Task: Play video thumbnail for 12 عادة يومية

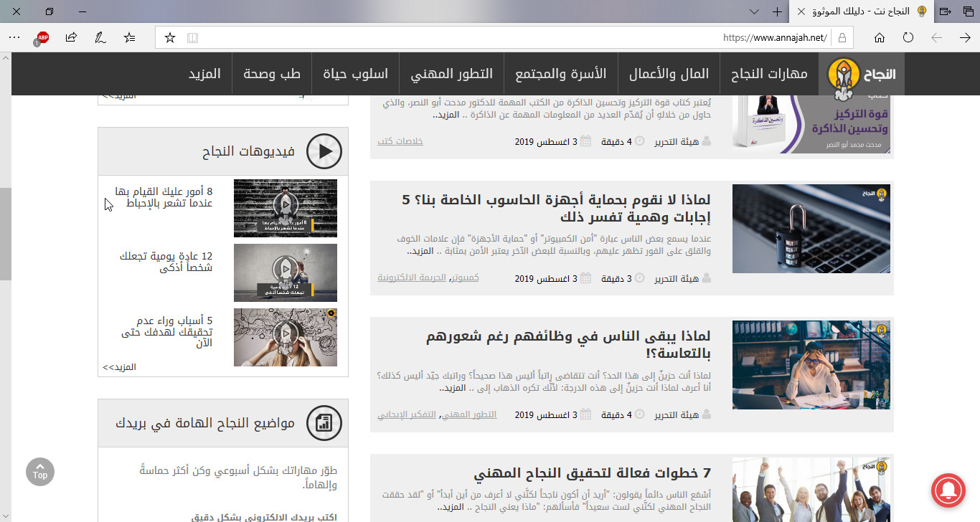Action: point(286,272)
